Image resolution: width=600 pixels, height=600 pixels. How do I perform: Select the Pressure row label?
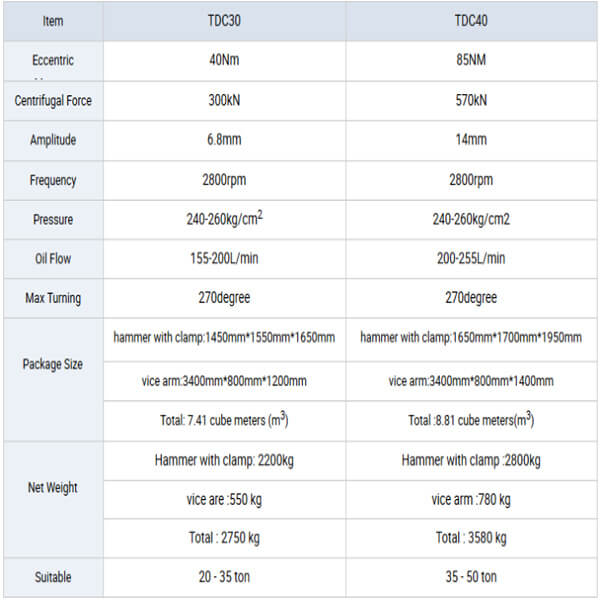tap(52, 220)
